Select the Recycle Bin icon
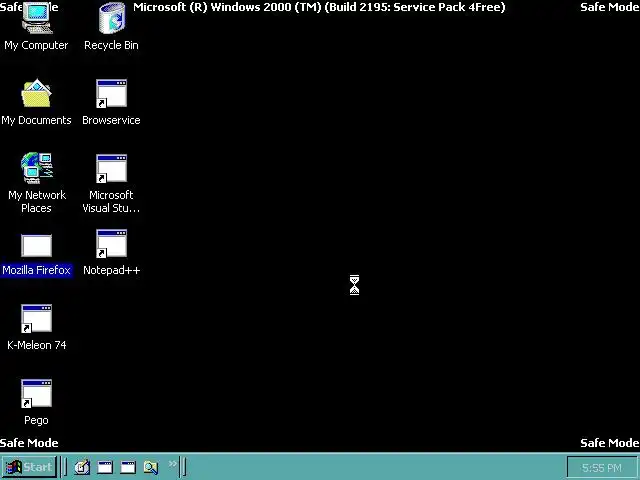 pyautogui.click(x=111, y=18)
